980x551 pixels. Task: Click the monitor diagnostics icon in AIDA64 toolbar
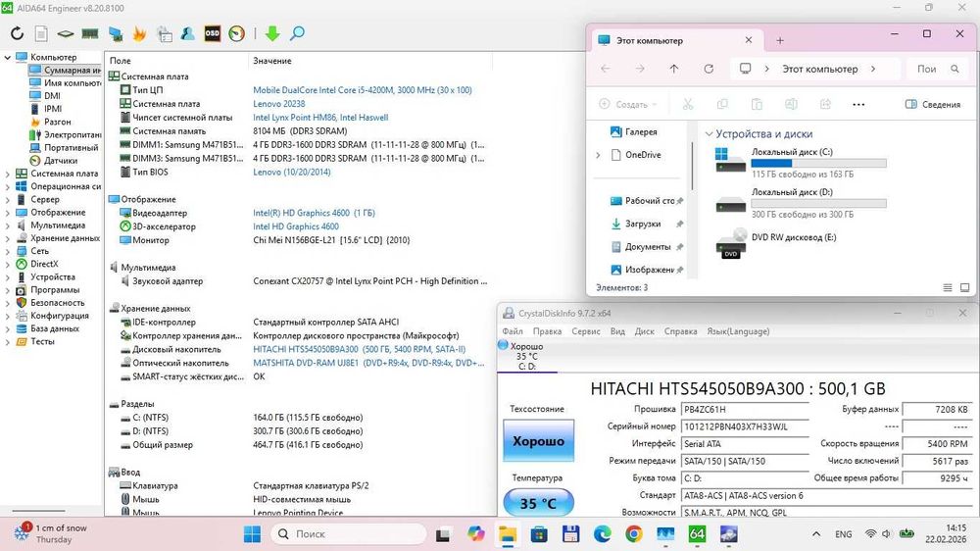[x=115, y=33]
